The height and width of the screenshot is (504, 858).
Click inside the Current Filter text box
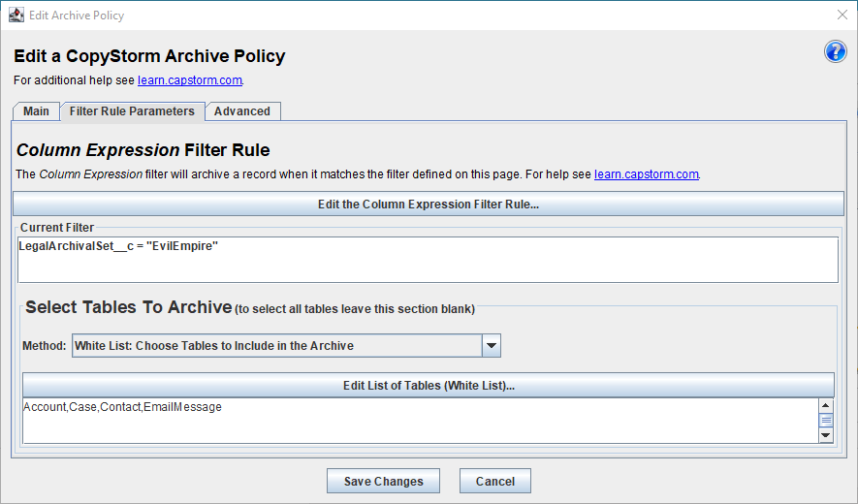[428, 260]
